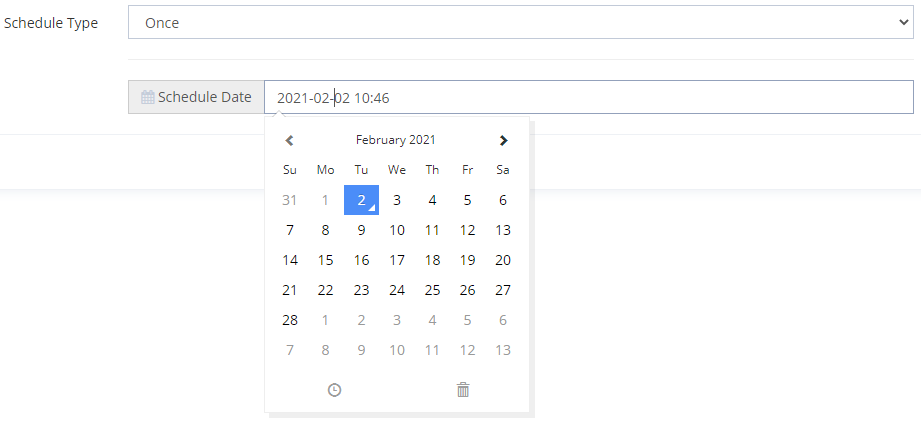
Task: Open the time picker clock icon
Action: pyautogui.click(x=334, y=390)
